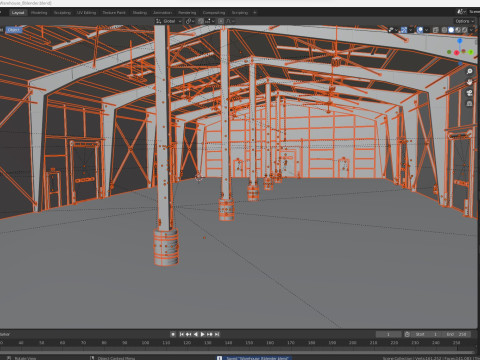Click the pan view hand icon
Image resolution: width=480 pixels, height=360 pixels.
point(469,82)
